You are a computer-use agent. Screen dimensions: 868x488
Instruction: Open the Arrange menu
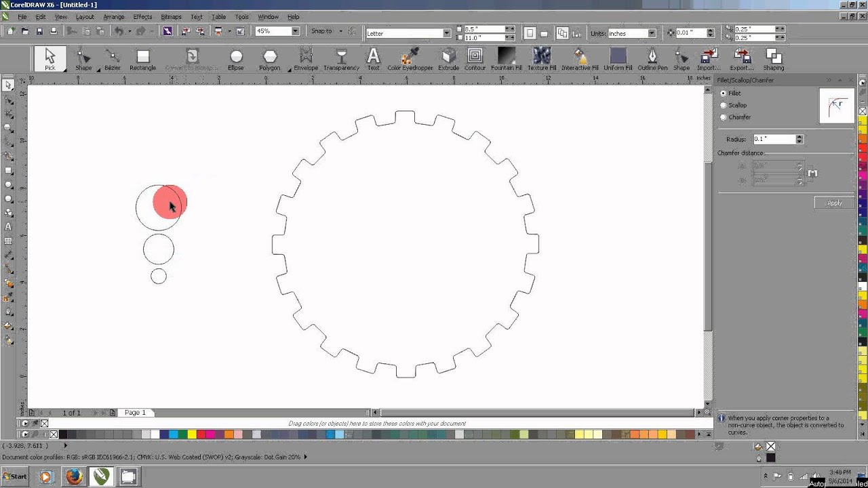(114, 16)
